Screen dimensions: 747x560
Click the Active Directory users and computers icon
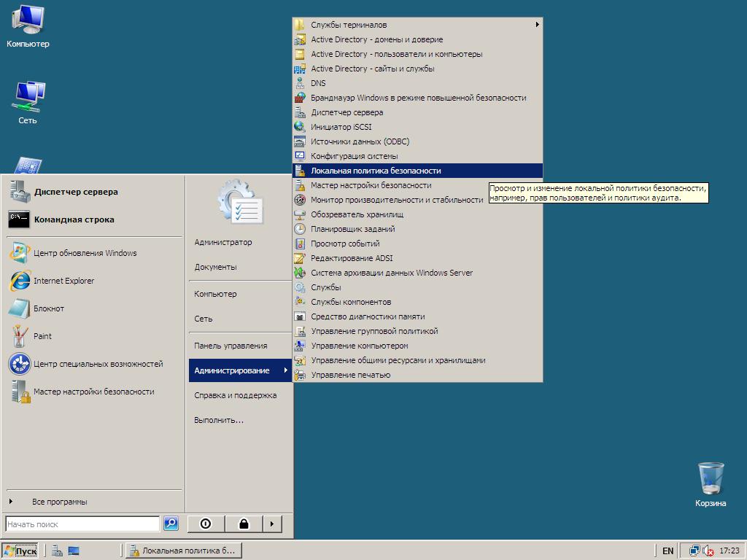pyautogui.click(x=300, y=54)
